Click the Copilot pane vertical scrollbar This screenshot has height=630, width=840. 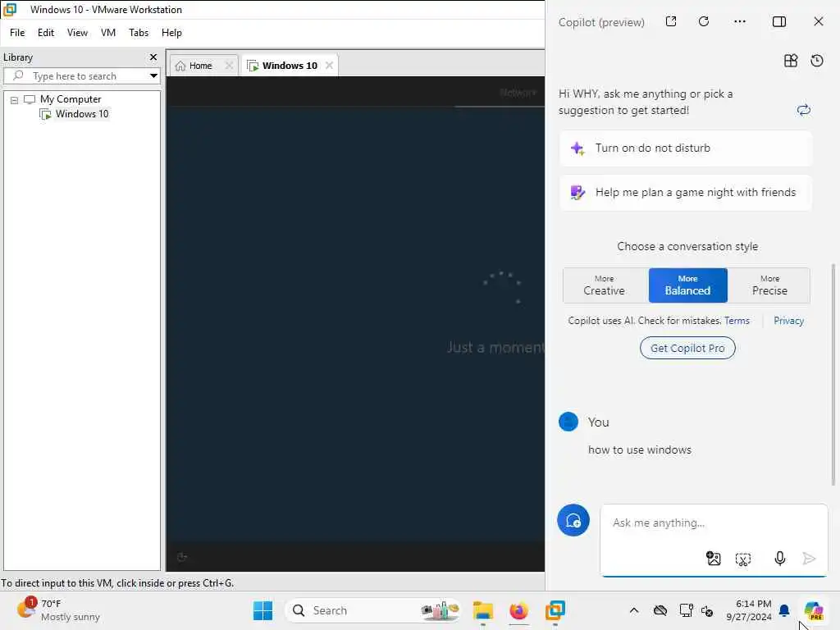[x=833, y=375]
